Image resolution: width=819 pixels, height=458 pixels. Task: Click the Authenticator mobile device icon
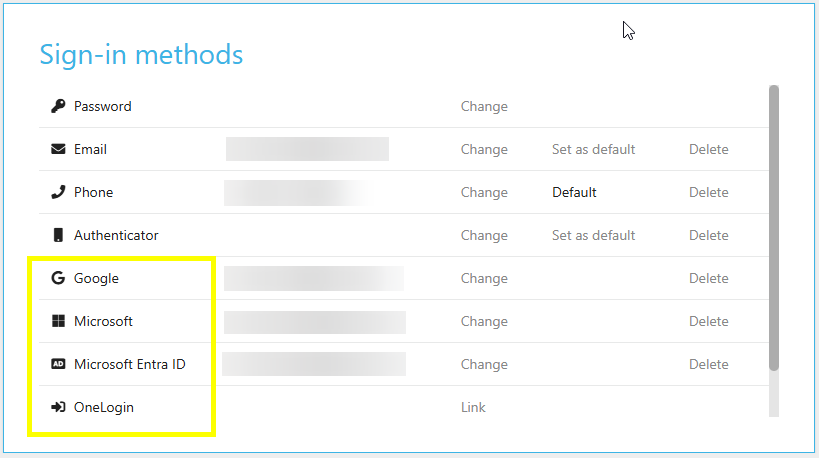coord(58,235)
